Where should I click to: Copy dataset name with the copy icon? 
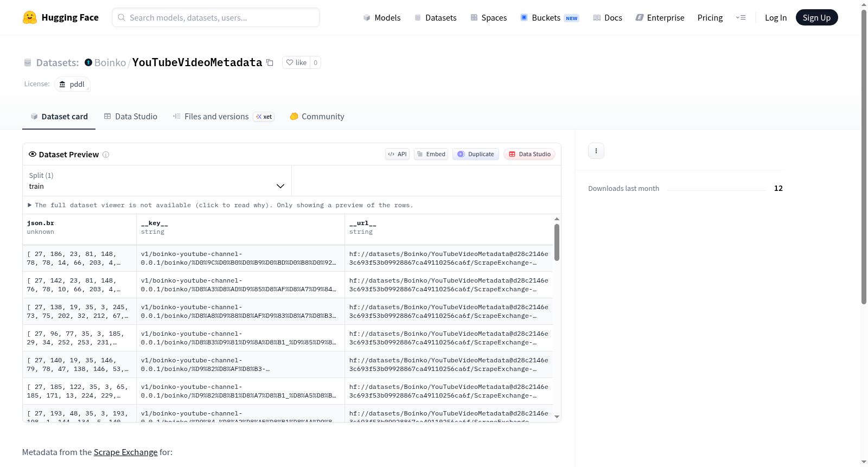click(x=270, y=62)
